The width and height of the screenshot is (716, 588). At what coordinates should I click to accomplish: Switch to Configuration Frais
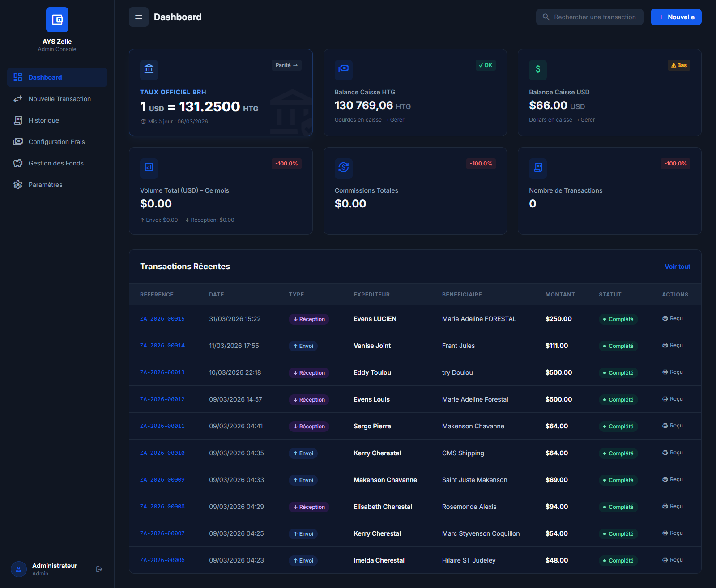coord(56,142)
